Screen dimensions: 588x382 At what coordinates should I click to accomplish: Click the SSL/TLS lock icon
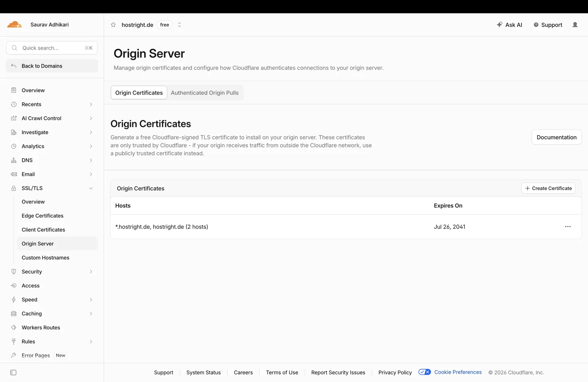click(14, 188)
